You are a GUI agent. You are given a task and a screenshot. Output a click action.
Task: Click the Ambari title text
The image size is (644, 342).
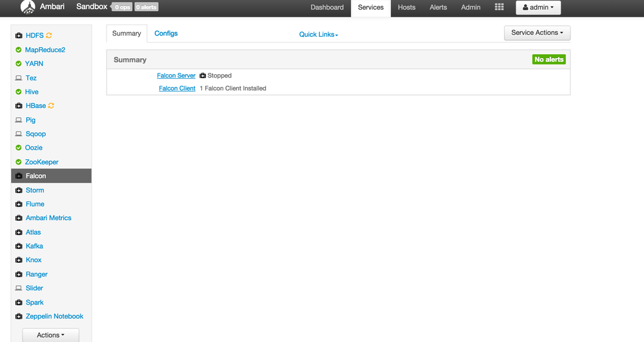click(52, 6)
